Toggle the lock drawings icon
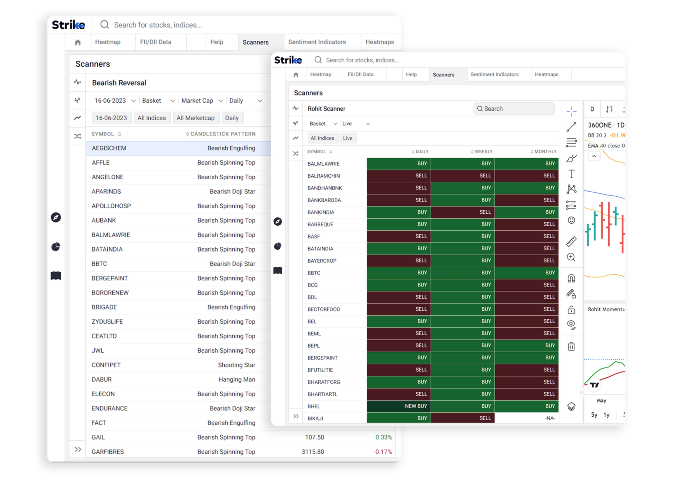This screenshot has height=500, width=674. 571,309
